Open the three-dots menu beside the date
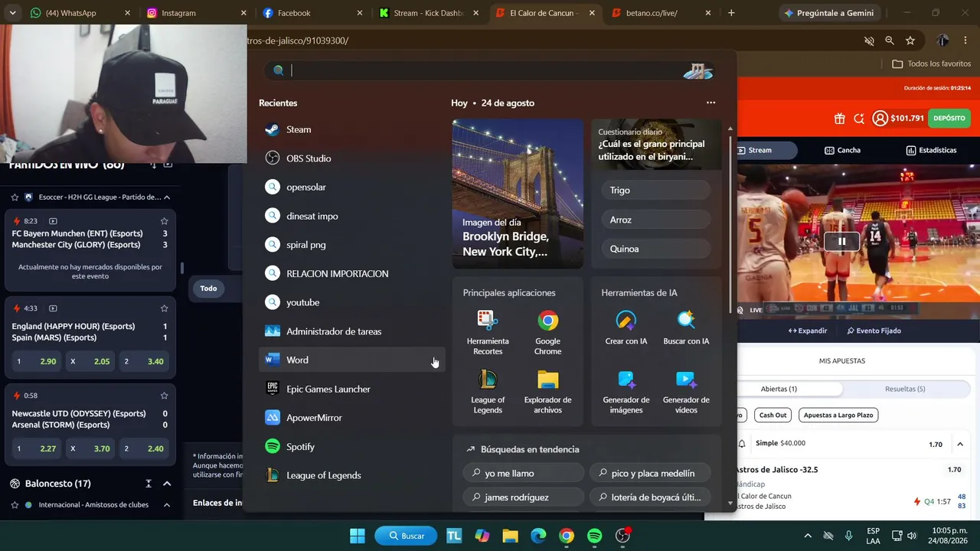This screenshot has width=980, height=551. pos(710,103)
